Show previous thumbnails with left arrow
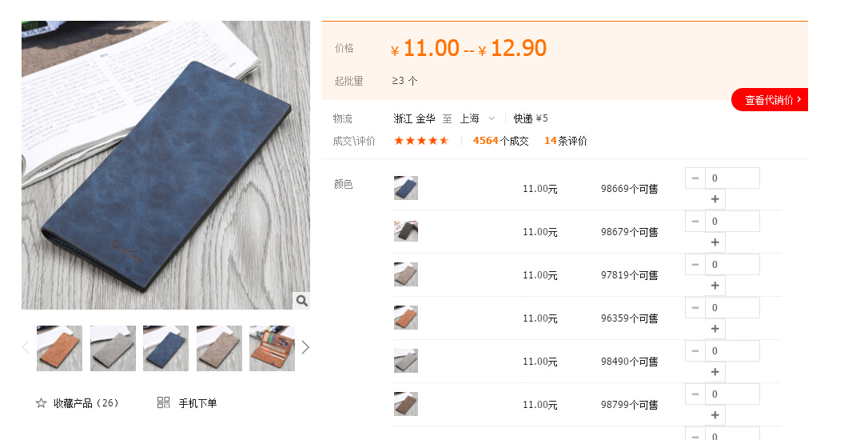 26,347
